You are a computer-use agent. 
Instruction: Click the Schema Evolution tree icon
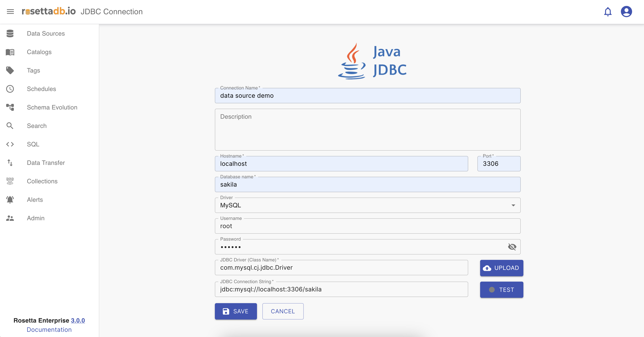tap(10, 107)
